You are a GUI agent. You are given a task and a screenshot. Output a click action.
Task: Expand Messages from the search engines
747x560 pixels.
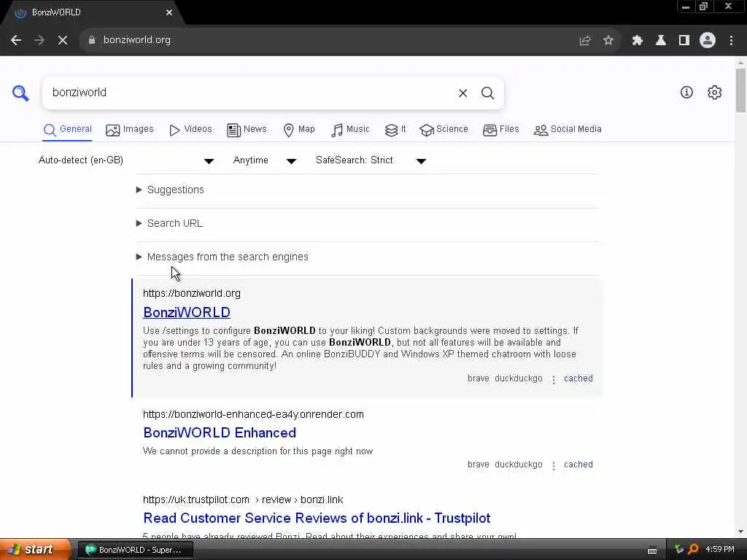point(222,257)
